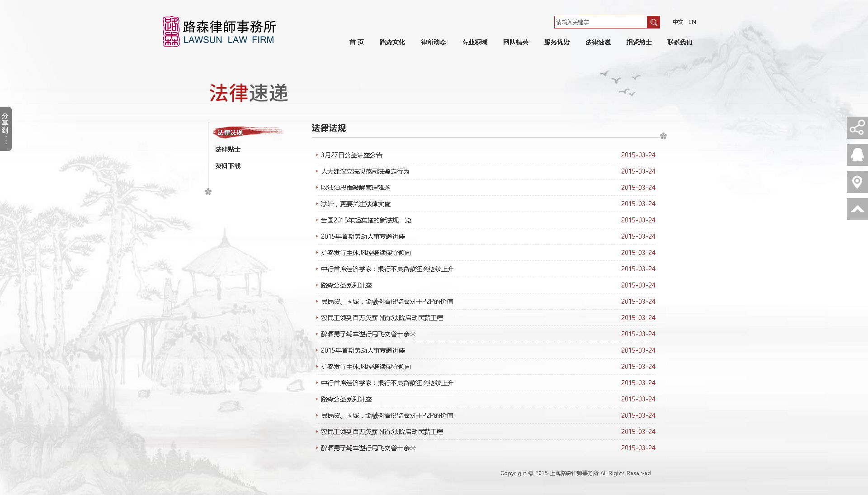The height and width of the screenshot is (495, 868).
Task: Click the keyword search input field
Action: coord(600,22)
